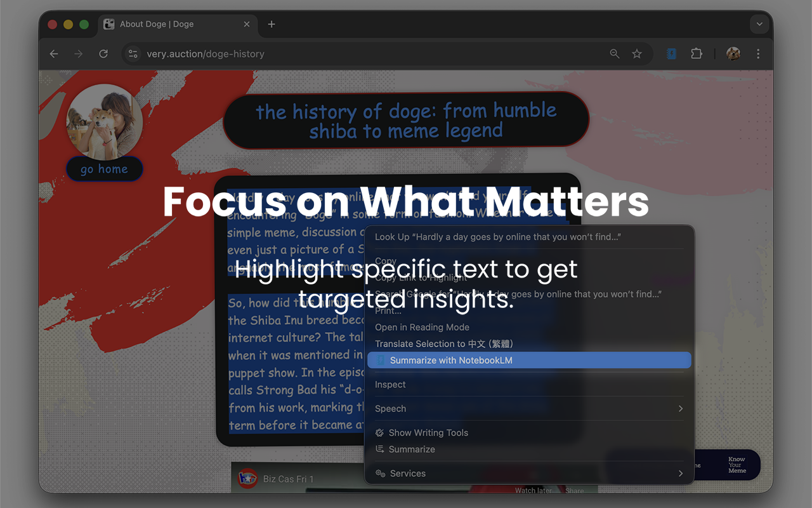Go back using the browser back arrow
812x508 pixels.
click(54, 54)
